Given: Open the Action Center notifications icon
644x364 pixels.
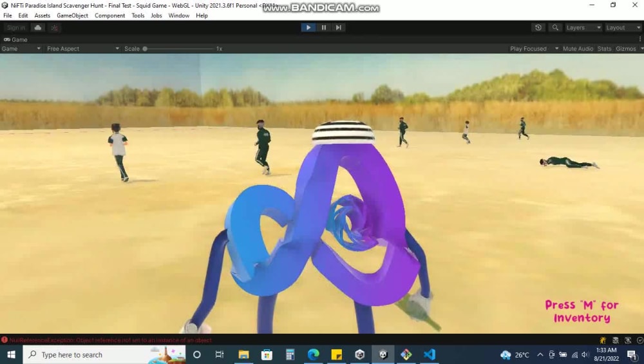Looking at the screenshot, I should (632, 355).
